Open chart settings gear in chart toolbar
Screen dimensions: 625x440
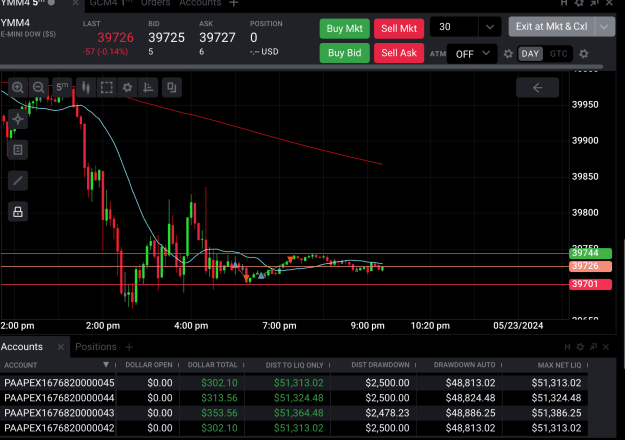(x=127, y=87)
